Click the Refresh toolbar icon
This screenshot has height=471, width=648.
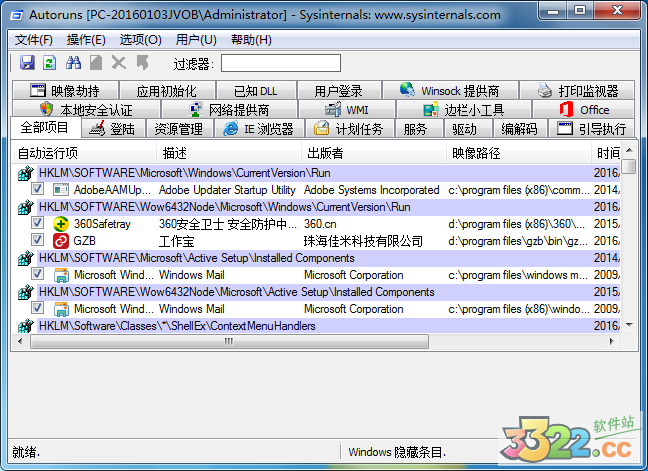point(50,63)
